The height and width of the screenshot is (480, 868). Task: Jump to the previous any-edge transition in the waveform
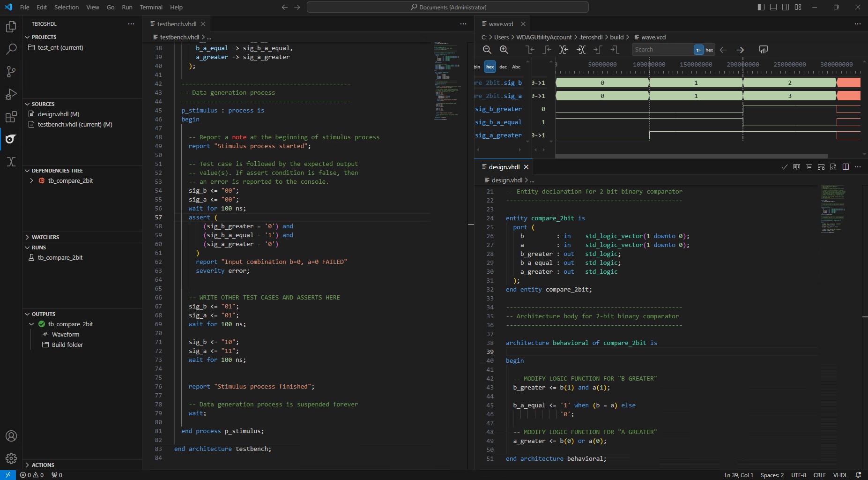pos(564,50)
